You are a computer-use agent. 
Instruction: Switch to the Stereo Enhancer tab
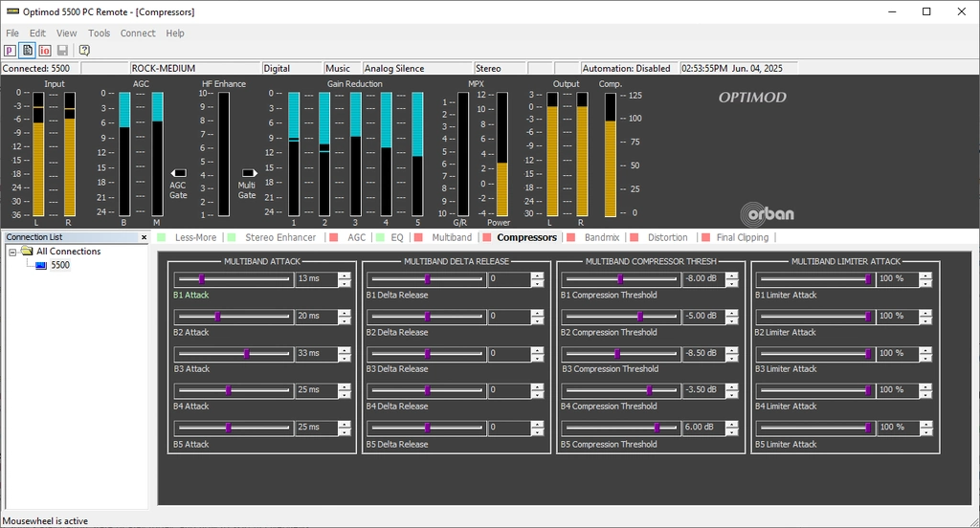[280, 237]
